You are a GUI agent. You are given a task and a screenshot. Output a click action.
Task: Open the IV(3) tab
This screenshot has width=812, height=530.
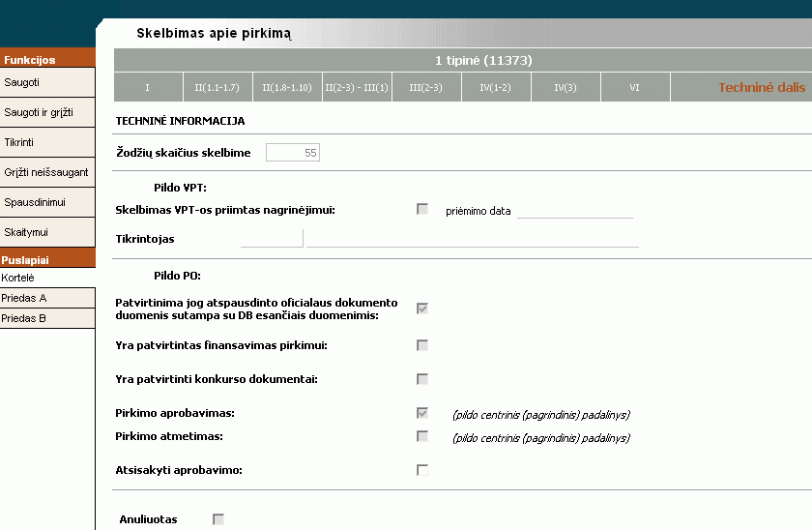pyautogui.click(x=565, y=87)
